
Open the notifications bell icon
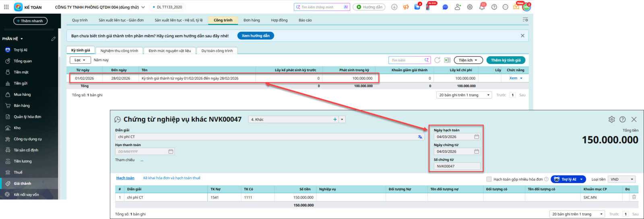482,7
